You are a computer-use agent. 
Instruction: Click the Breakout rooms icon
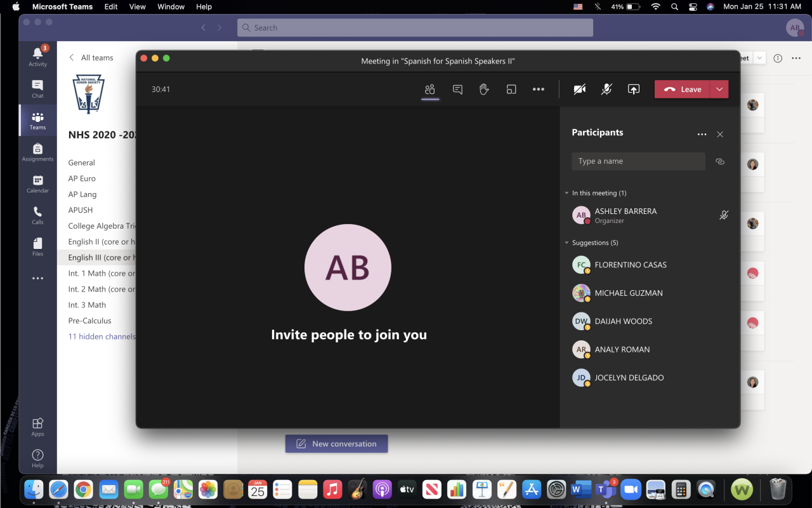point(511,90)
